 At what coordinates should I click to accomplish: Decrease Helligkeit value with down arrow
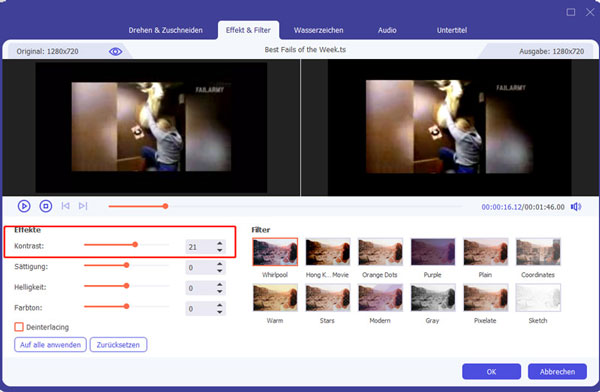click(x=220, y=292)
